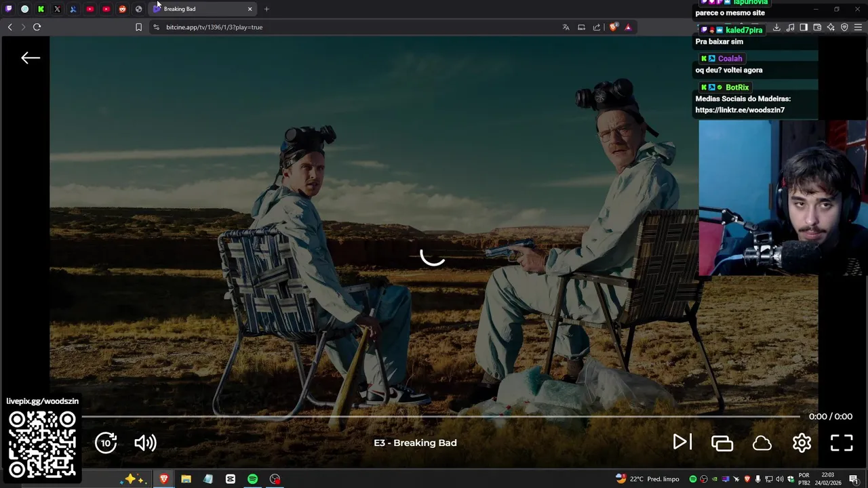This screenshot has width=868, height=488.
Task: Open Brave Rewards triangle icon
Action: (628, 27)
